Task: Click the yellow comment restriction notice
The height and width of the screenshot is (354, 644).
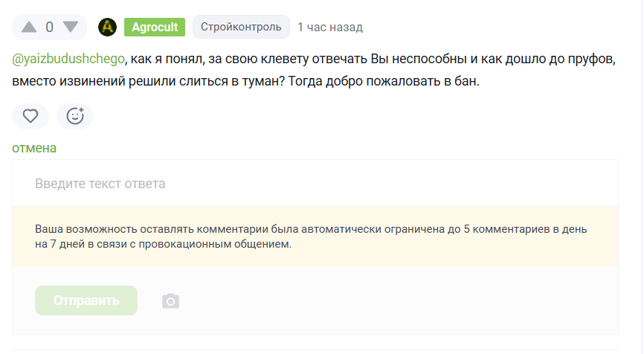Action: click(315, 236)
